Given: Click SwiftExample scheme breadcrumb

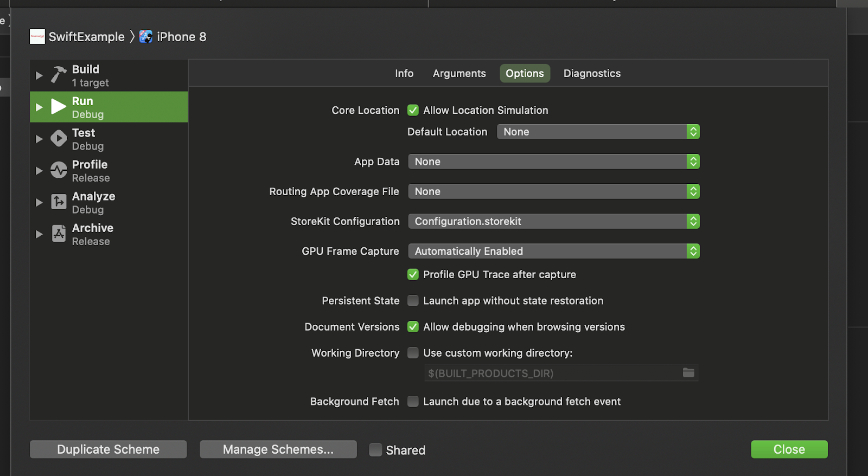Looking at the screenshot, I should coord(87,37).
